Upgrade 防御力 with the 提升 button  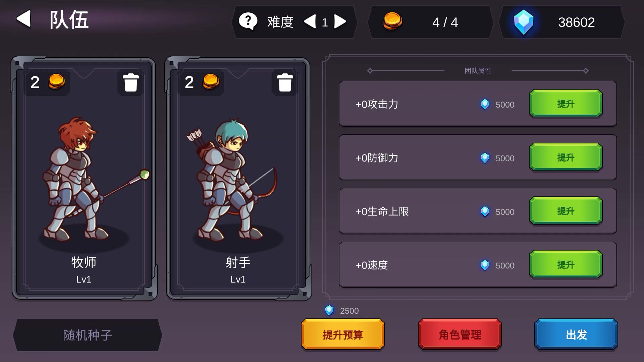tap(566, 157)
